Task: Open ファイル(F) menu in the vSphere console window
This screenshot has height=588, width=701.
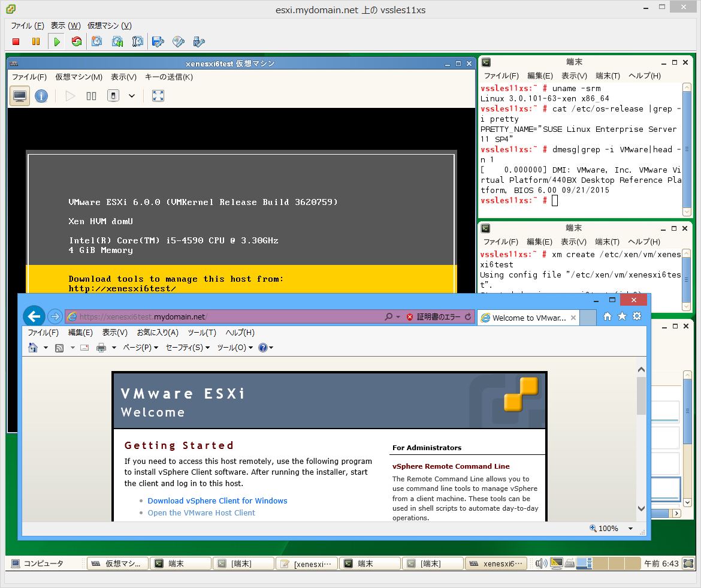Action: [x=28, y=26]
